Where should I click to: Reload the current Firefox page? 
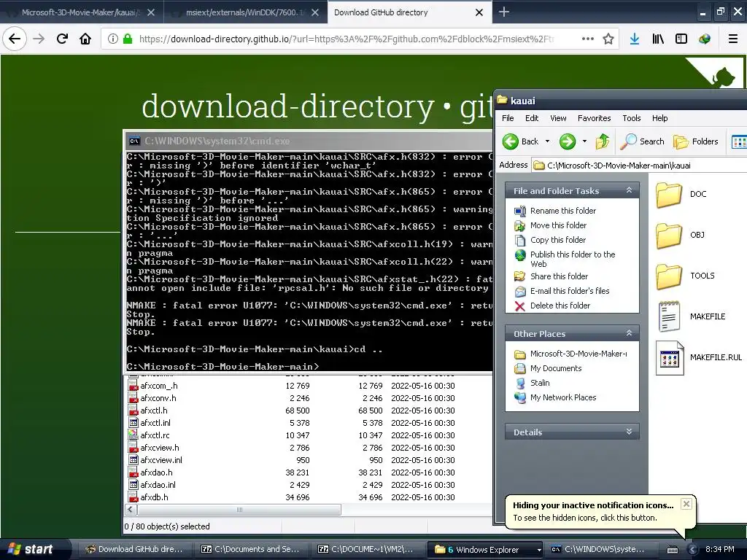(62, 39)
